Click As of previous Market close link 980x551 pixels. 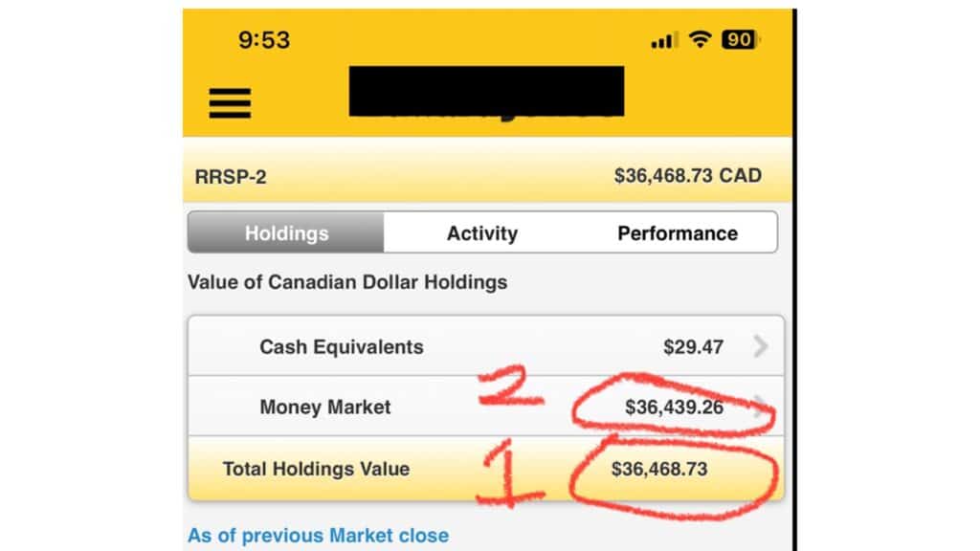[318, 536]
